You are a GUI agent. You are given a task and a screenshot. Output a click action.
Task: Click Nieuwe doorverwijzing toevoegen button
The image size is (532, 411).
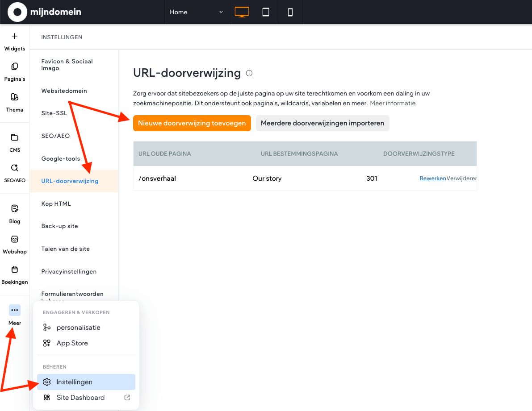point(192,123)
